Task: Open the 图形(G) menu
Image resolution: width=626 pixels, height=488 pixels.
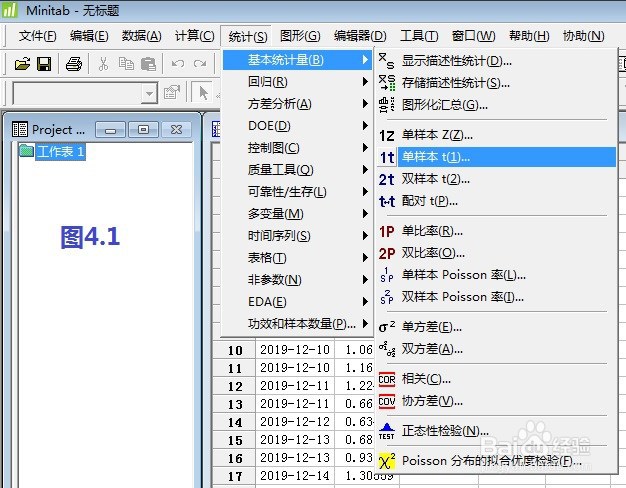Action: 300,36
